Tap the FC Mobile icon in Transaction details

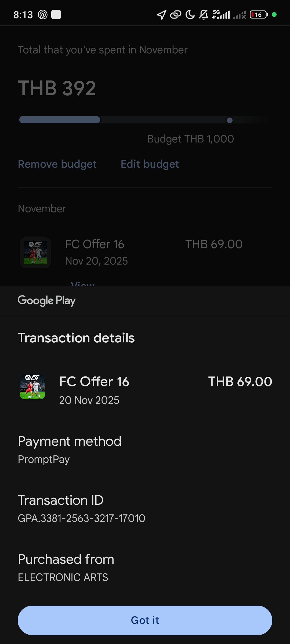32,387
